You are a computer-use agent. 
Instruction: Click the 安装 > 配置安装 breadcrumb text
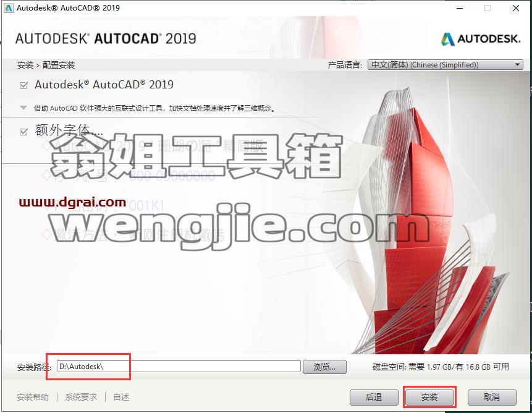click(x=46, y=65)
